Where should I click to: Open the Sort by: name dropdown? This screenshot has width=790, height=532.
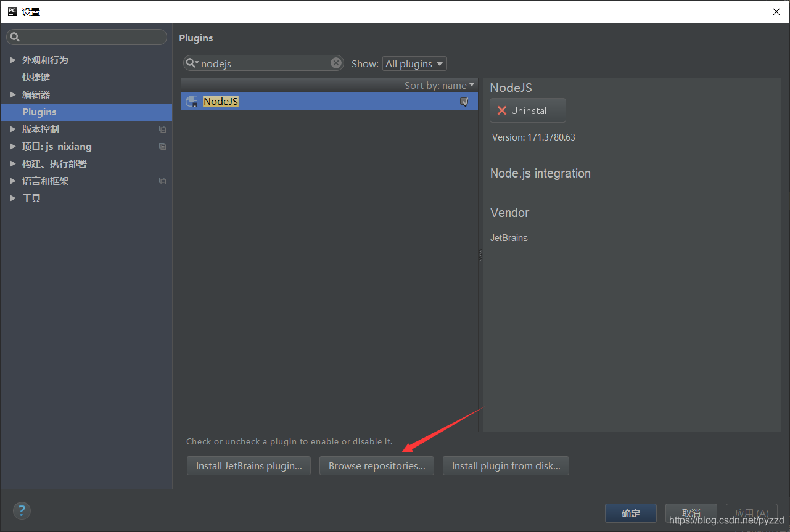pos(440,85)
